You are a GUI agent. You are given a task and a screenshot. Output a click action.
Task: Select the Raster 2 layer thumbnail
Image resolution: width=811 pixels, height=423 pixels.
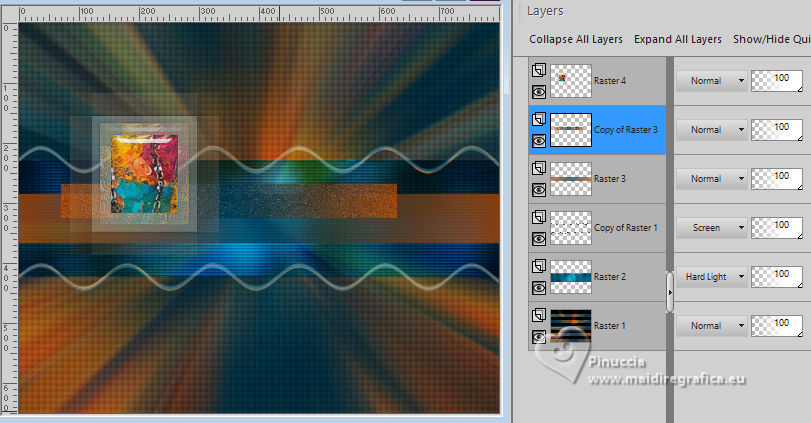(x=570, y=277)
